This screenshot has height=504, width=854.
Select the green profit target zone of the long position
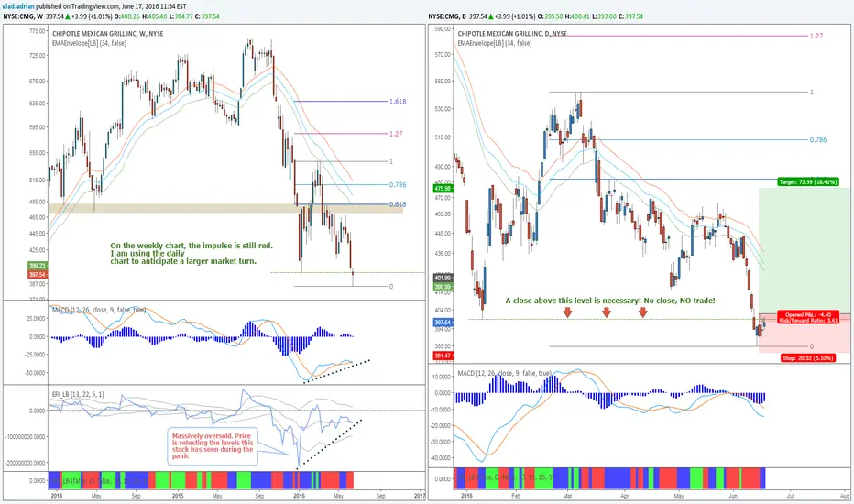(804, 251)
